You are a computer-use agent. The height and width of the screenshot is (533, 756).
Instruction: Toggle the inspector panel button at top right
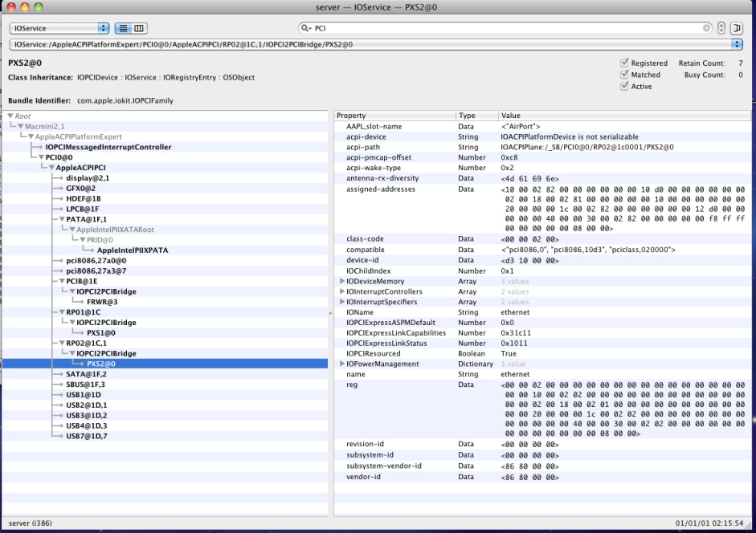(737, 28)
